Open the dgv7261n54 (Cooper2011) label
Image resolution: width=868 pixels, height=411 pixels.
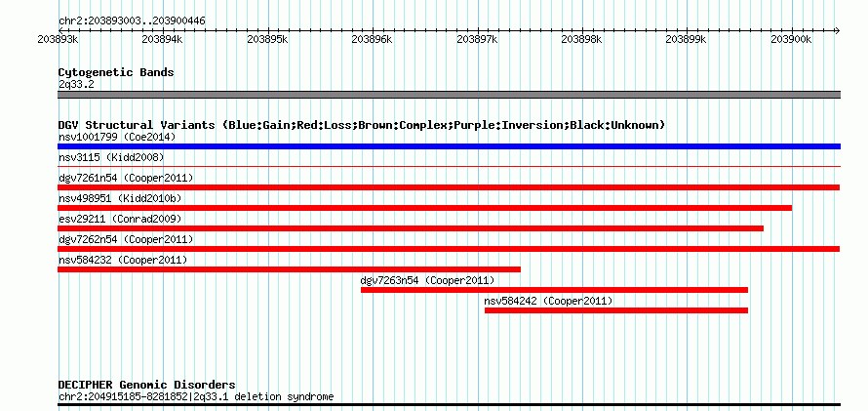[x=126, y=178]
